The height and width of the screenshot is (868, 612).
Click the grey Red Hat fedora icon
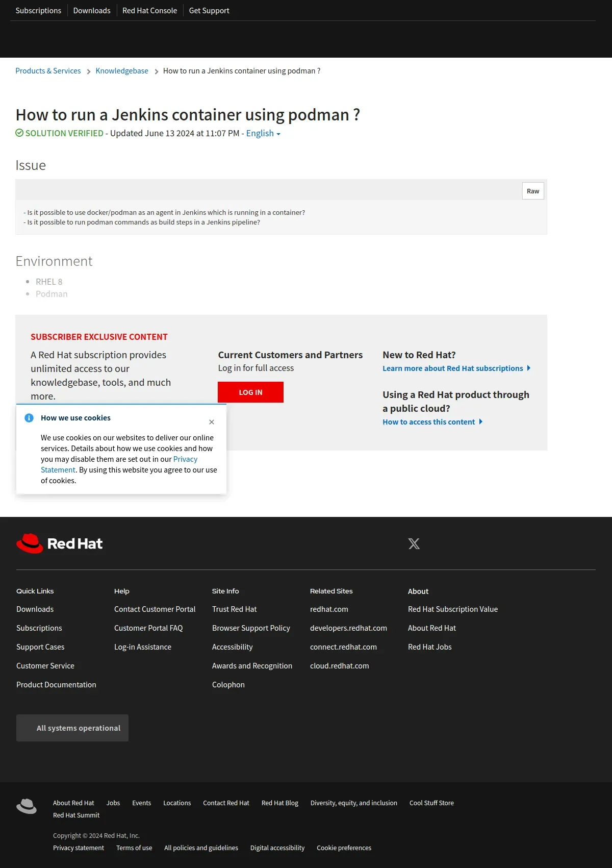(27, 806)
